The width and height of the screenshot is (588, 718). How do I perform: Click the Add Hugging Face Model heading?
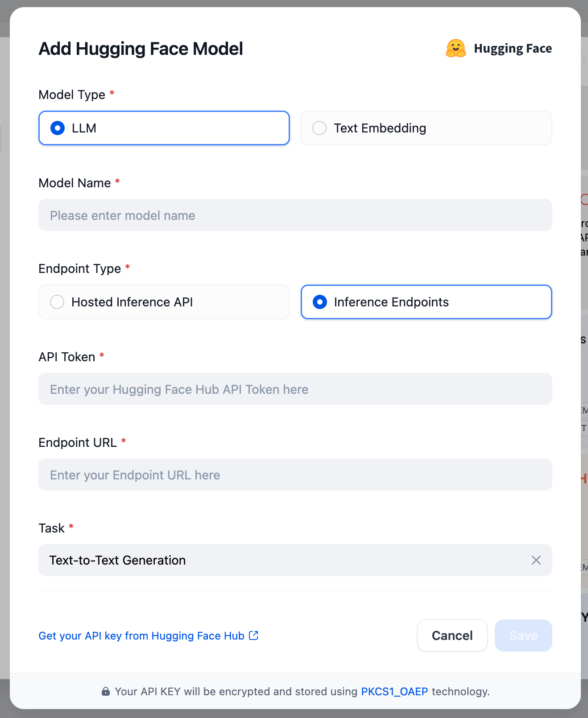click(141, 49)
